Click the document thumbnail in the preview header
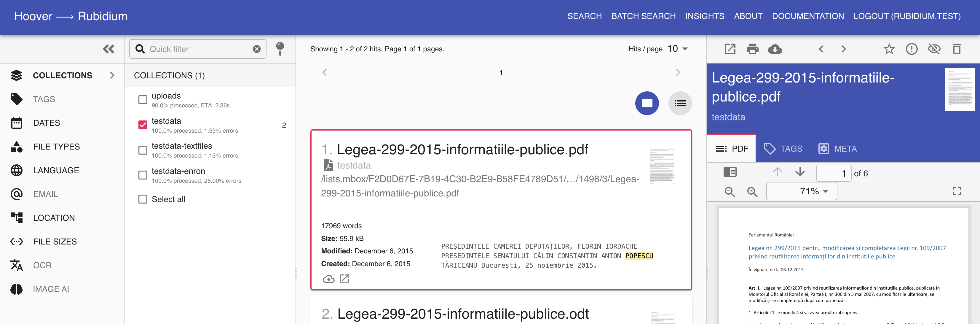Viewport: 980px width, 324px height. (960, 90)
